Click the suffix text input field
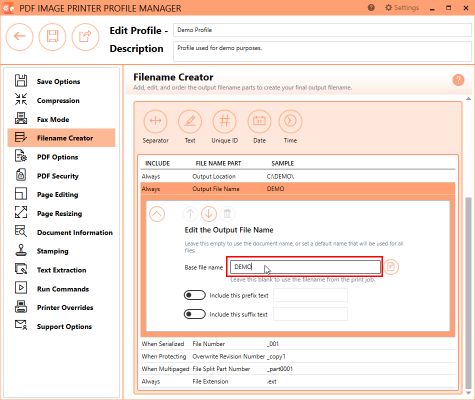This screenshot has height=400, width=475. pyautogui.click(x=310, y=314)
